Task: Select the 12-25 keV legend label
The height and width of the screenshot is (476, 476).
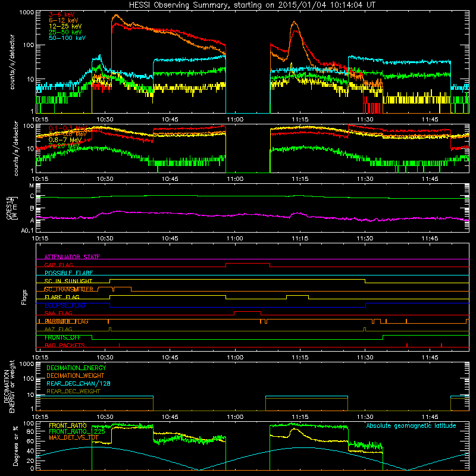Action: tap(65, 26)
